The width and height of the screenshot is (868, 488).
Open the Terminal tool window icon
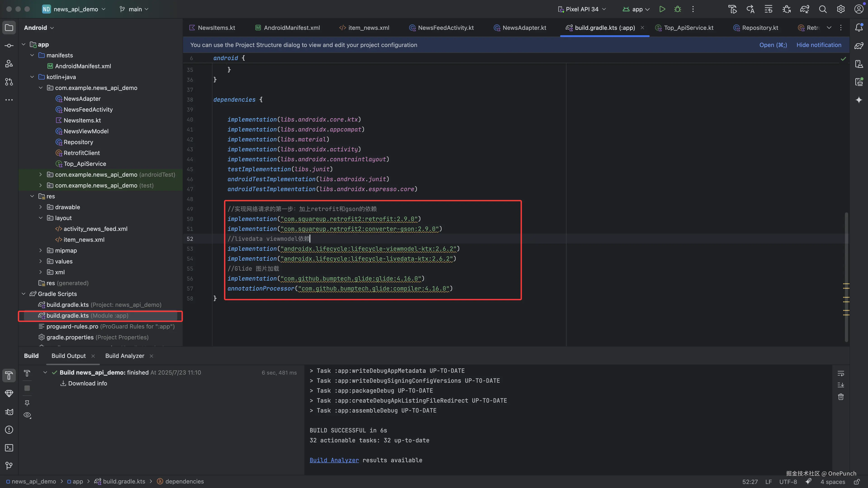point(9,448)
